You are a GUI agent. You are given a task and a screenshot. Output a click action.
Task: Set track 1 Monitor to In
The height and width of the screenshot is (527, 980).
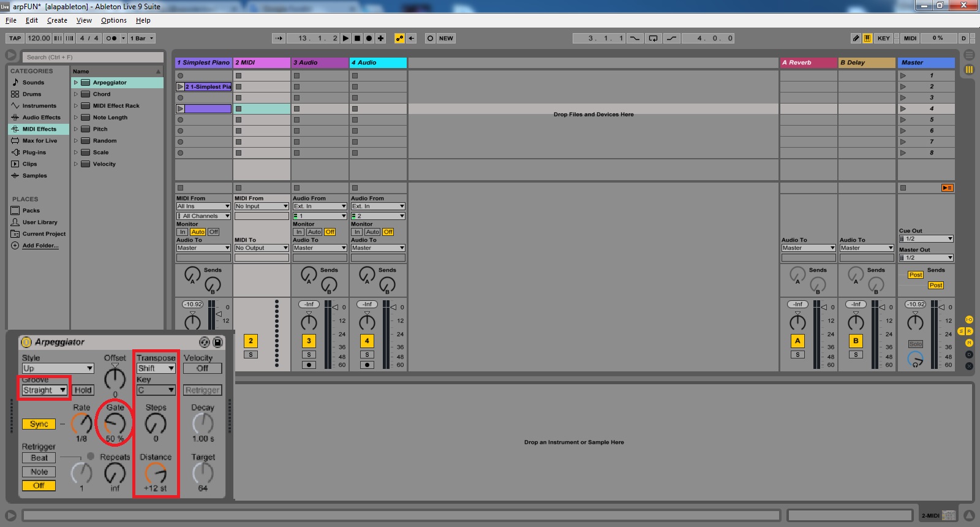click(183, 232)
